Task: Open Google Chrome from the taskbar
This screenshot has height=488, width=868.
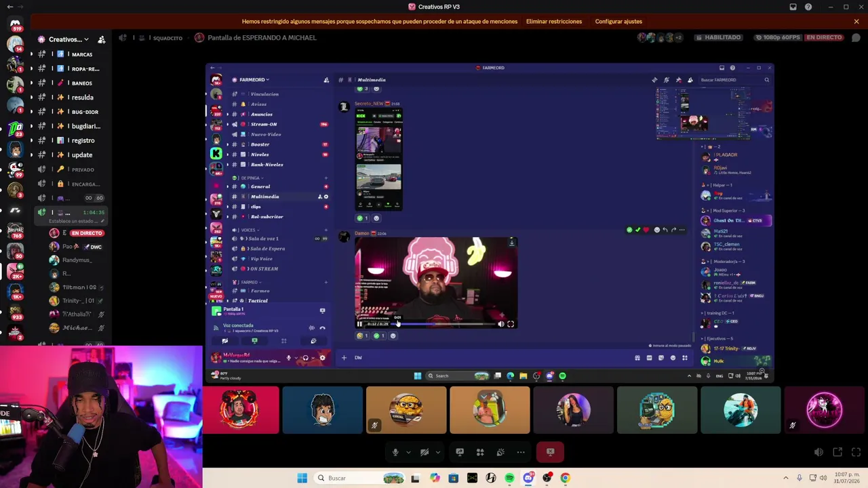Action: [565, 478]
